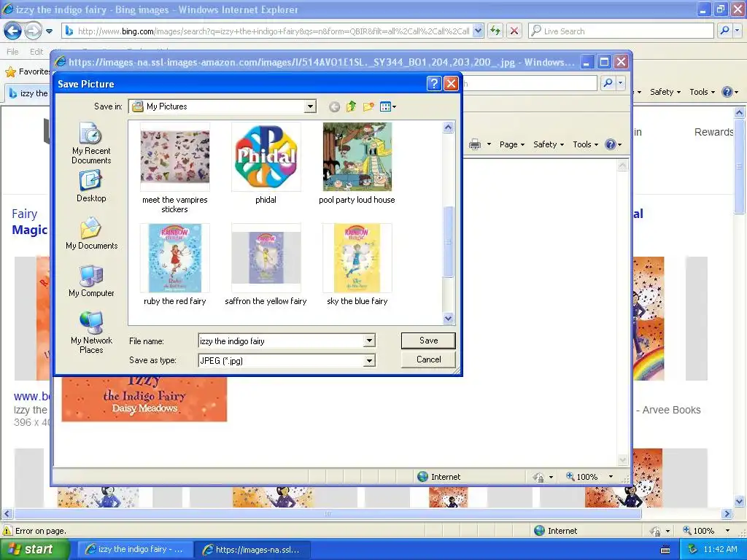
Task: Click the main window horizontal scrollbar
Action: click(x=328, y=514)
